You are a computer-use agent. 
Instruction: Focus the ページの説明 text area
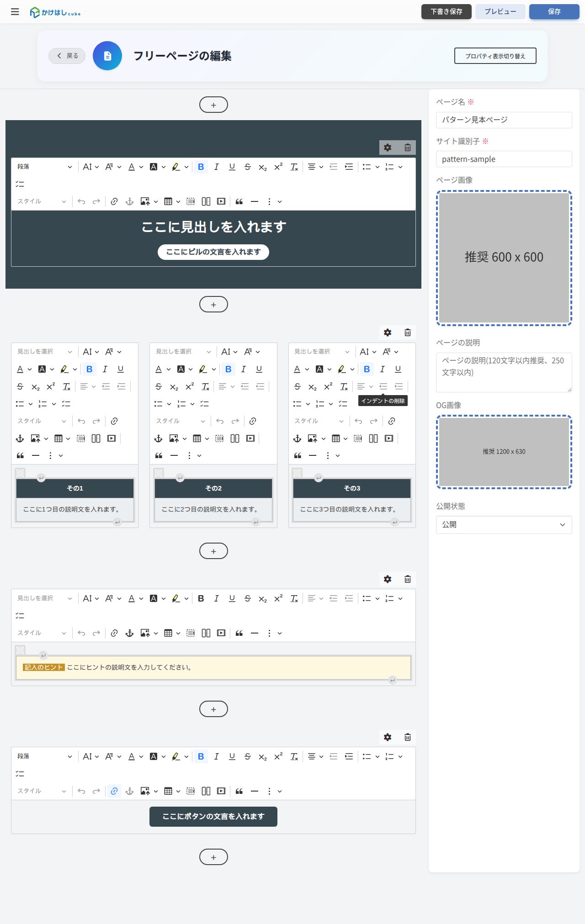tap(504, 372)
